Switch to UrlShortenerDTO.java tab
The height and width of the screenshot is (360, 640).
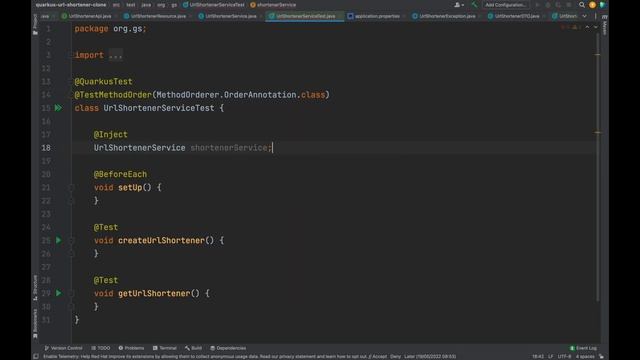click(514, 16)
